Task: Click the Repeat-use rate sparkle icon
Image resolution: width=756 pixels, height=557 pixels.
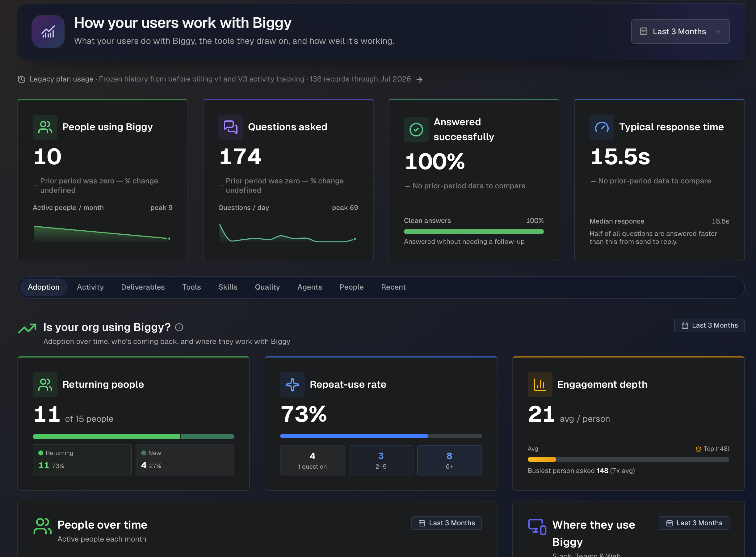Action: coord(292,385)
